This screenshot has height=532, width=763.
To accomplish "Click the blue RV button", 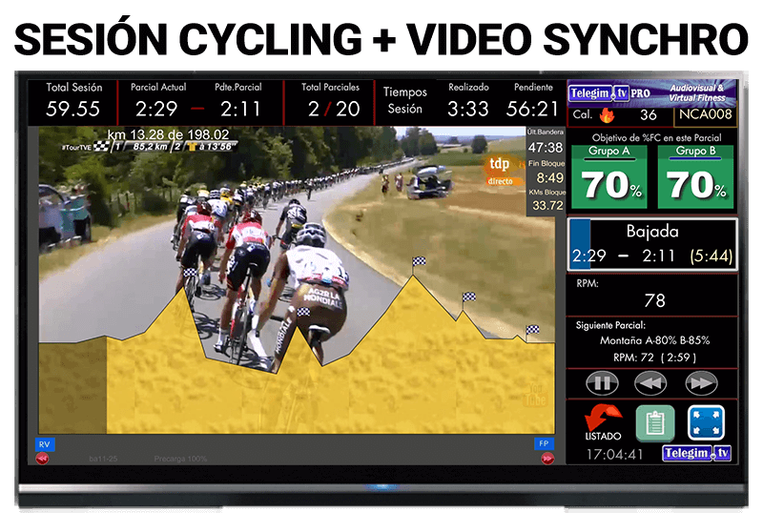I will 45,444.
